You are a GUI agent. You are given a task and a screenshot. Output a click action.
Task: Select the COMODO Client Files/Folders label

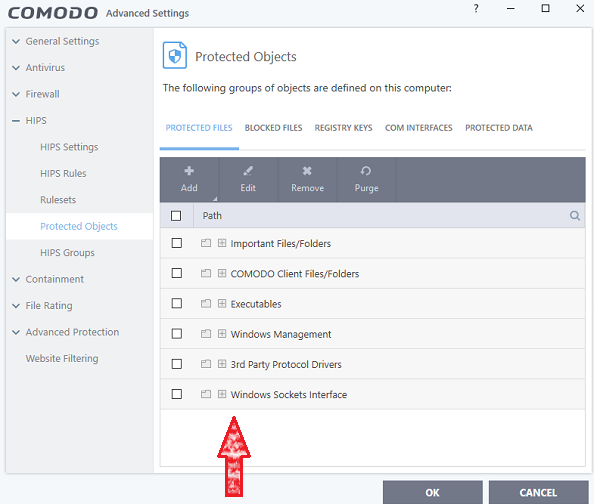[x=294, y=274]
